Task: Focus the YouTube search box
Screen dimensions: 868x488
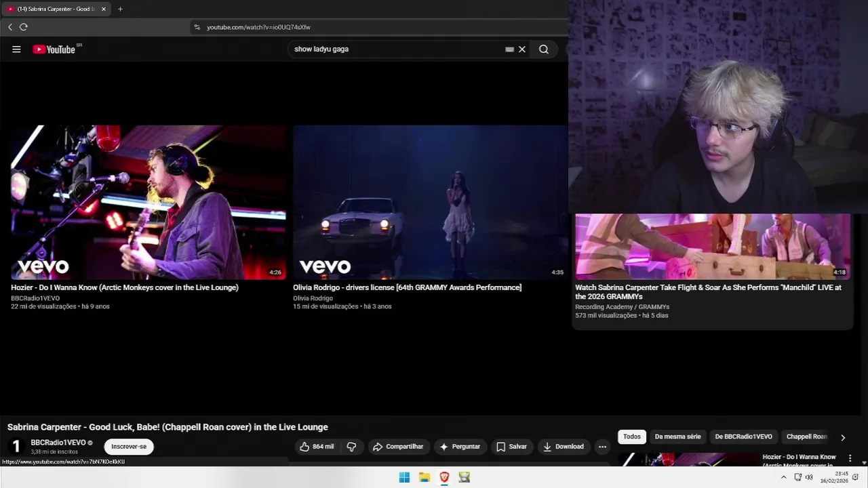Action: pyautogui.click(x=397, y=49)
